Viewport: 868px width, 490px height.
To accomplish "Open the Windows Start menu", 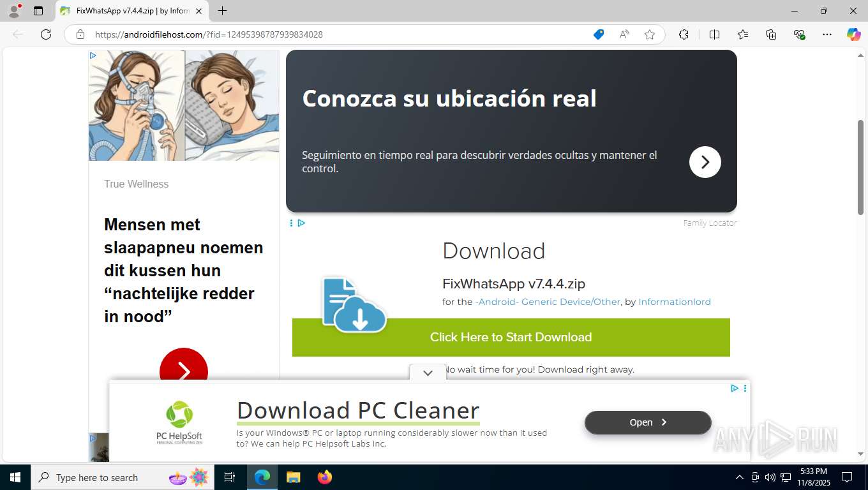I will [x=15, y=477].
